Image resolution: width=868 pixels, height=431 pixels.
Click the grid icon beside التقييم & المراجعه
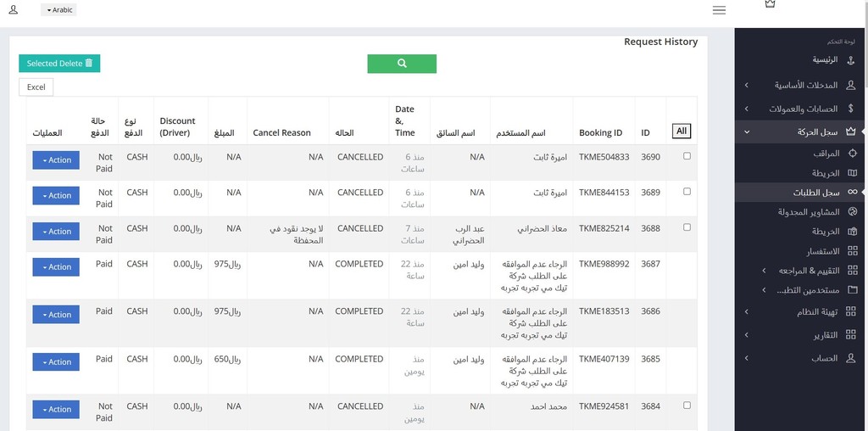point(853,271)
